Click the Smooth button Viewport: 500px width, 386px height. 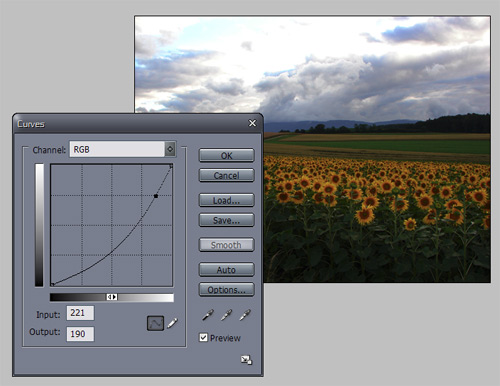[226, 245]
